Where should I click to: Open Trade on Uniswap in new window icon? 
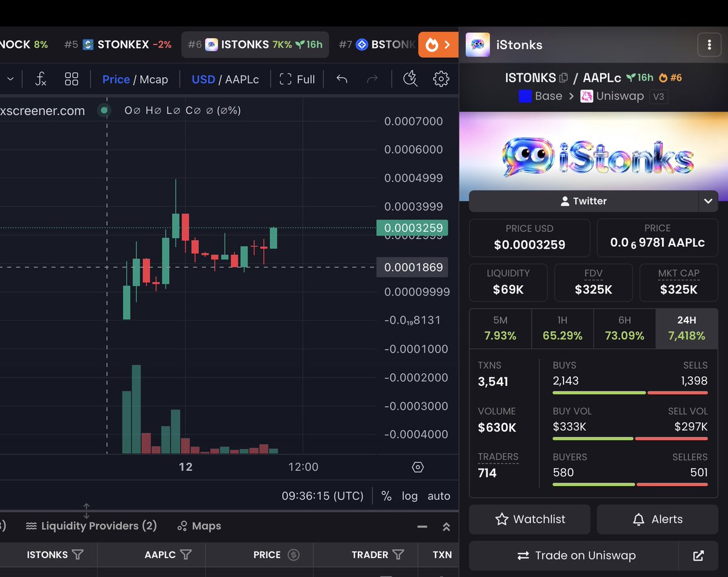coord(699,555)
